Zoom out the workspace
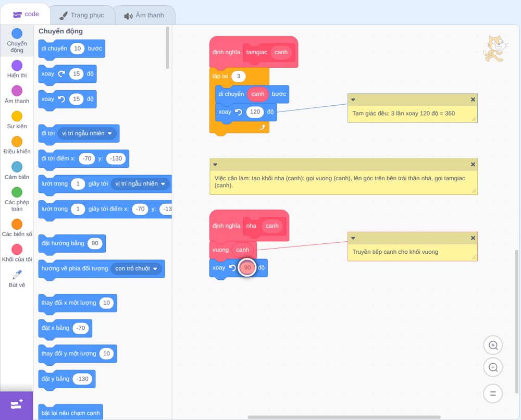Viewport: 521px width, 420px height. (x=493, y=367)
